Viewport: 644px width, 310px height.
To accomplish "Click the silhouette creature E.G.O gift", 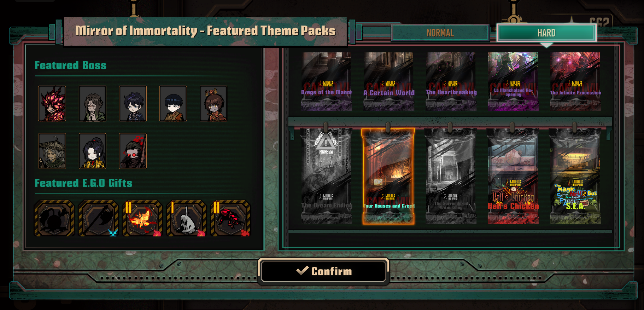I will pyautogui.click(x=54, y=218).
